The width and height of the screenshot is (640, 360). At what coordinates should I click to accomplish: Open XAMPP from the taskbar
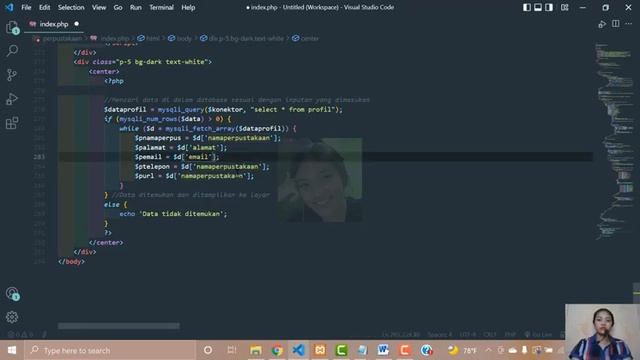click(x=320, y=350)
